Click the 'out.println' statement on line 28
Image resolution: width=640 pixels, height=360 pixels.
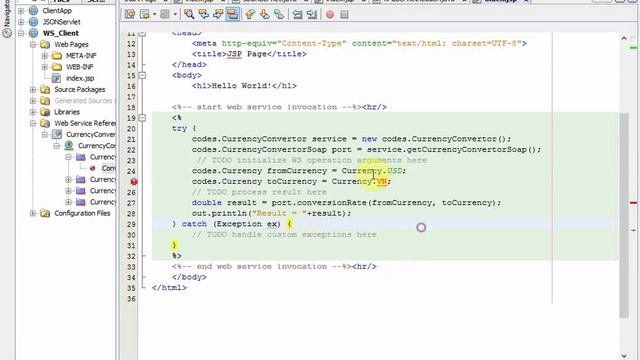click(x=271, y=213)
